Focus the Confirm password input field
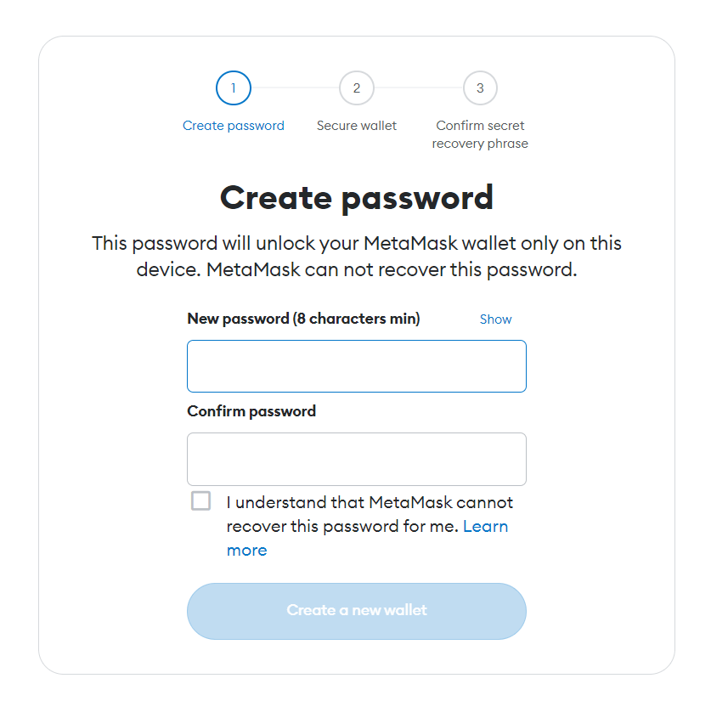Screen dimensions: 728x701 coord(357,459)
